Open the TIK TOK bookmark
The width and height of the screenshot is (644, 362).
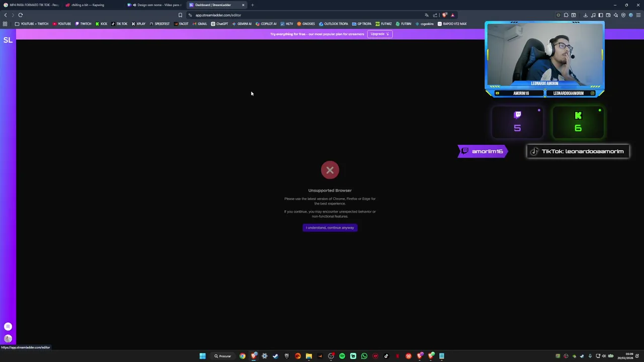coord(119,24)
